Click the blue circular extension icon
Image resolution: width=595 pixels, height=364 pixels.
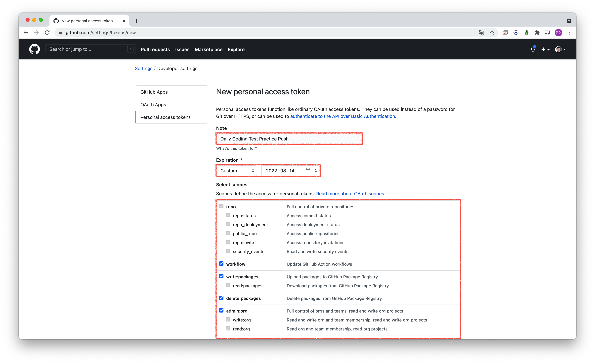click(516, 33)
